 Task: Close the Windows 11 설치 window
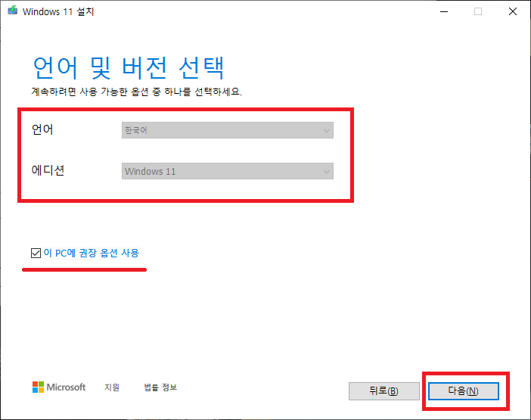coord(513,11)
